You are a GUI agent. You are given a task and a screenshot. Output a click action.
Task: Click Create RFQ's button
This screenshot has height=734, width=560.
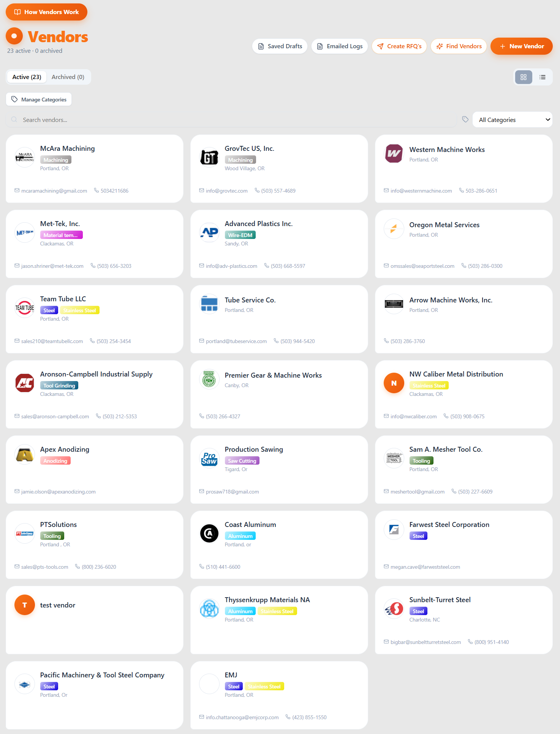point(399,46)
